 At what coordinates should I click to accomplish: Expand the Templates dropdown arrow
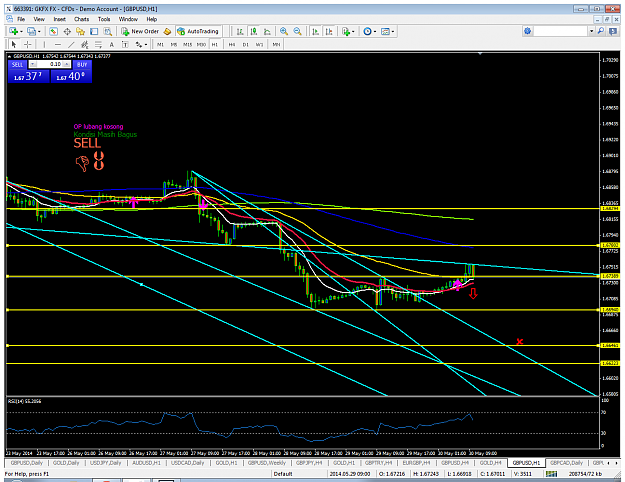click(393, 31)
